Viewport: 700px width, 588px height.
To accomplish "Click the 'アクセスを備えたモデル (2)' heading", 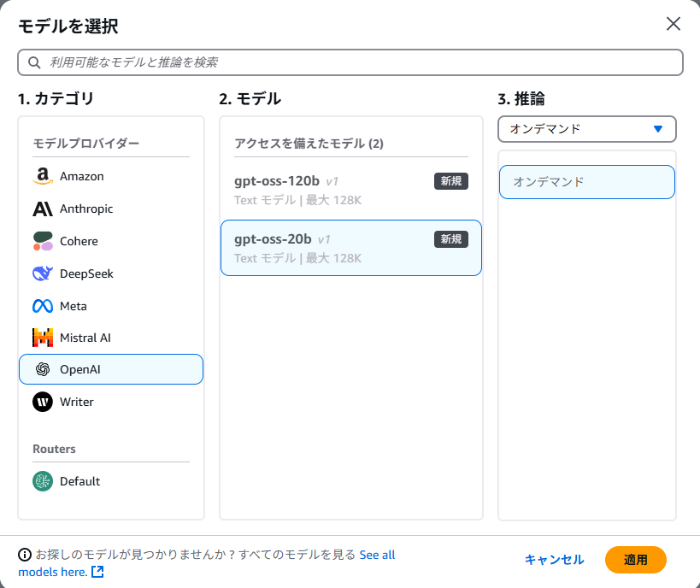I will 309,144.
